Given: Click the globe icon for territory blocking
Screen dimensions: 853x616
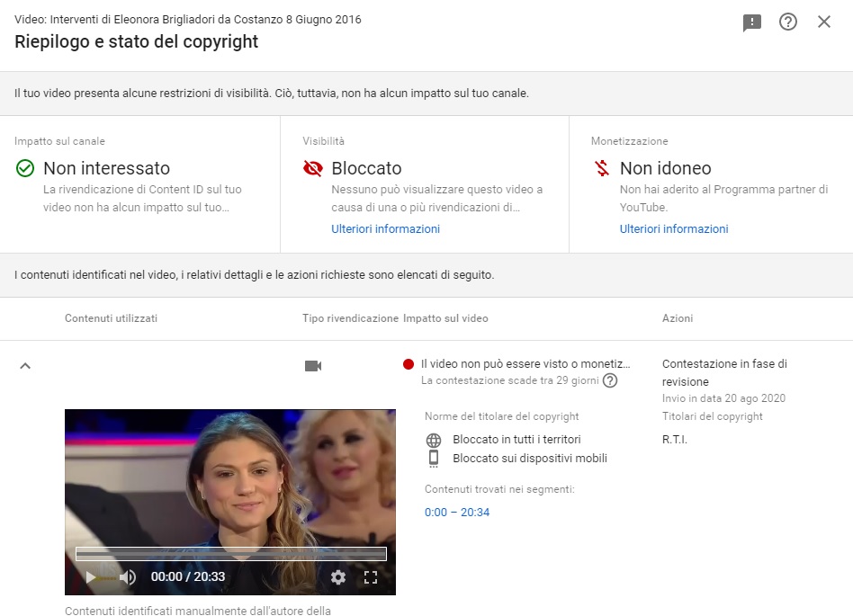Looking at the screenshot, I should 435,439.
